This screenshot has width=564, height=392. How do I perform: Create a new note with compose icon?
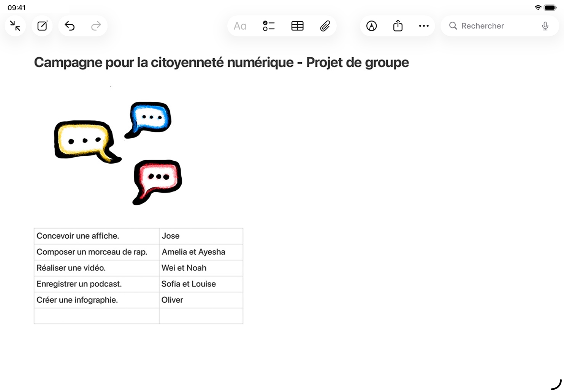42,26
